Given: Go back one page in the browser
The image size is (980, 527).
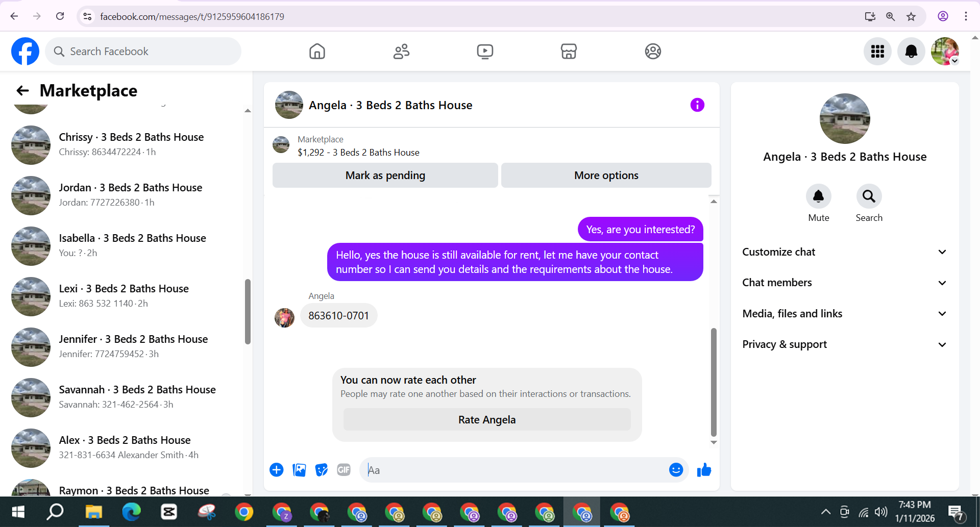Looking at the screenshot, I should [x=14, y=16].
